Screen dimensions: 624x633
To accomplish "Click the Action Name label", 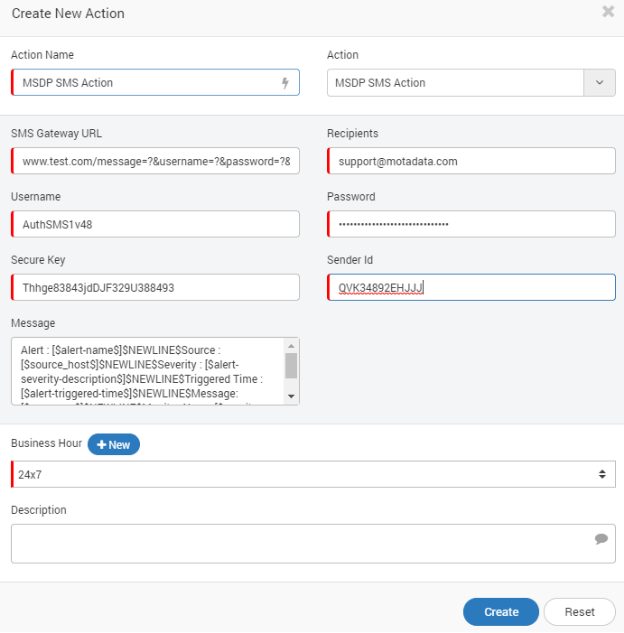I will pyautogui.click(x=42, y=54).
